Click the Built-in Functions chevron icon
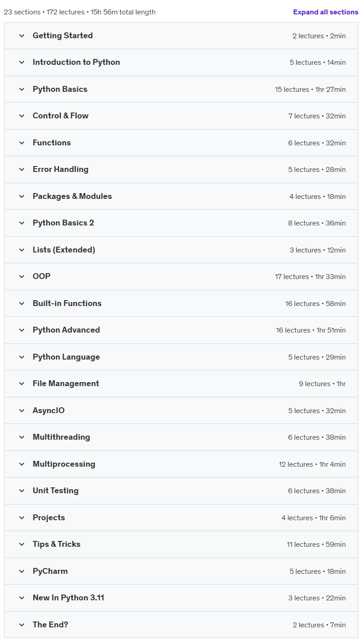 pyautogui.click(x=22, y=303)
